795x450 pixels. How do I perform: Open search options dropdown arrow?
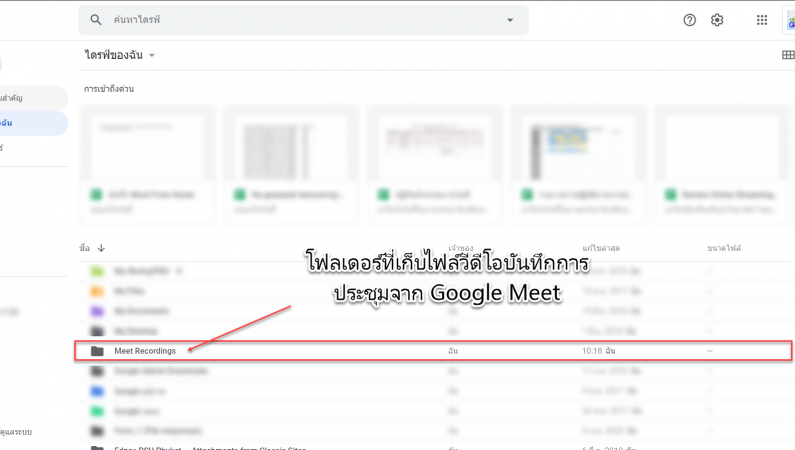(510, 20)
